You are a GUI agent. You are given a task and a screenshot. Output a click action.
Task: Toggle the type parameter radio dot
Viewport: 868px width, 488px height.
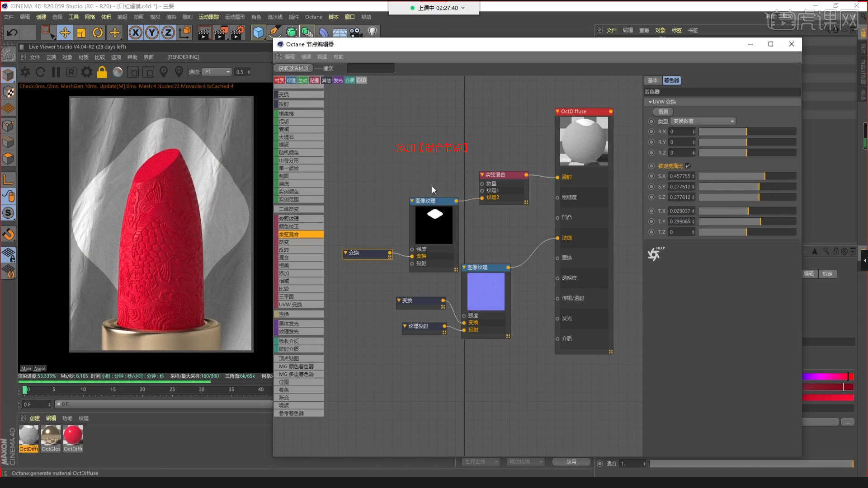coord(651,122)
